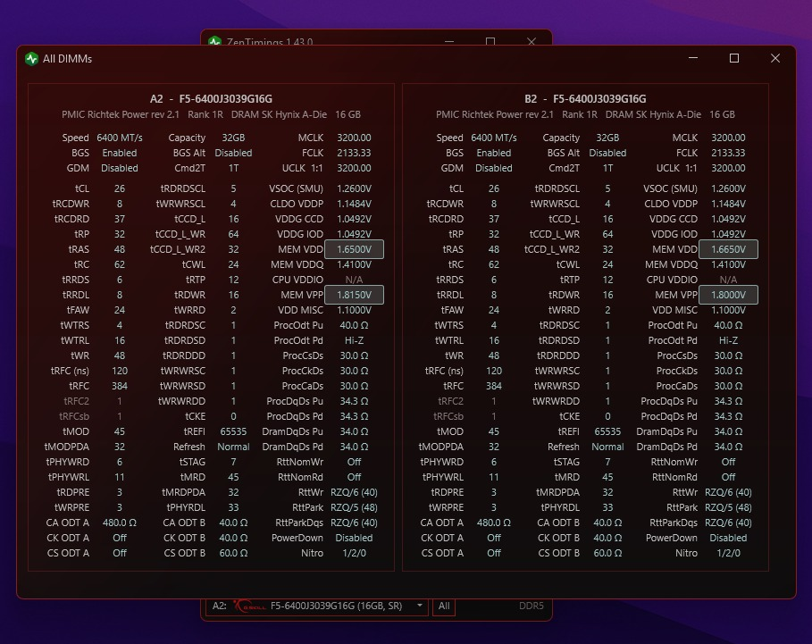Click B2 tRFC (ns) value 120

pyautogui.click(x=493, y=371)
